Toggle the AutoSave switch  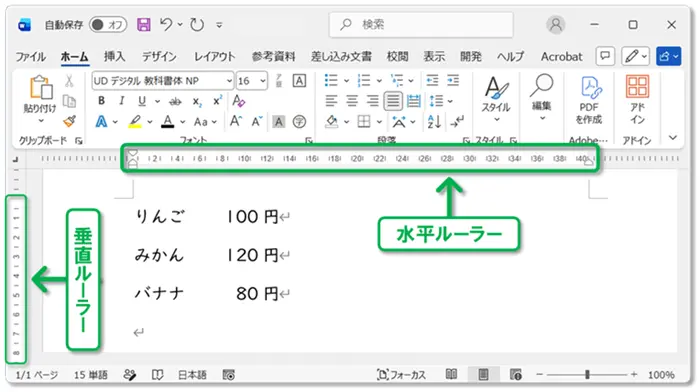pyautogui.click(x=108, y=25)
